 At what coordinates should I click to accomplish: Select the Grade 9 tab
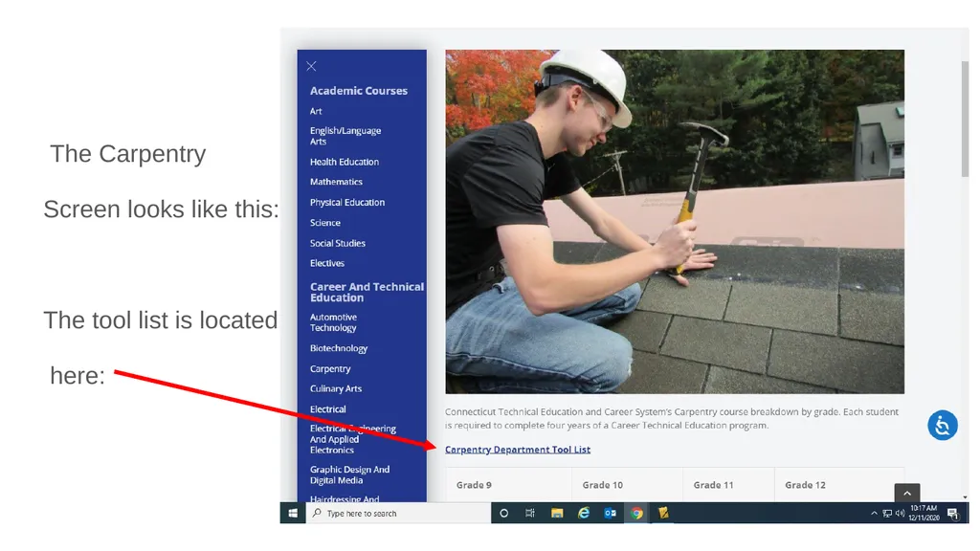(474, 485)
